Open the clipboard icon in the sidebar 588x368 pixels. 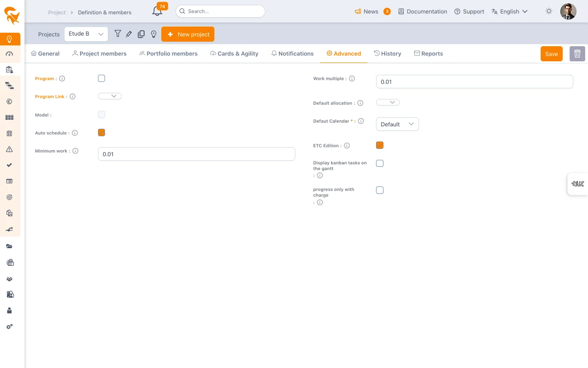(x=9, y=70)
